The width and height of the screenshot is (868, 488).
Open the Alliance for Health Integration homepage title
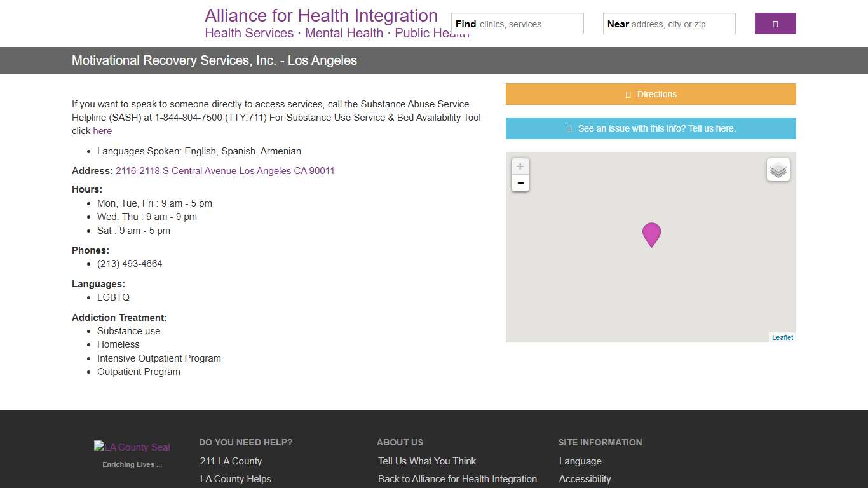[321, 16]
